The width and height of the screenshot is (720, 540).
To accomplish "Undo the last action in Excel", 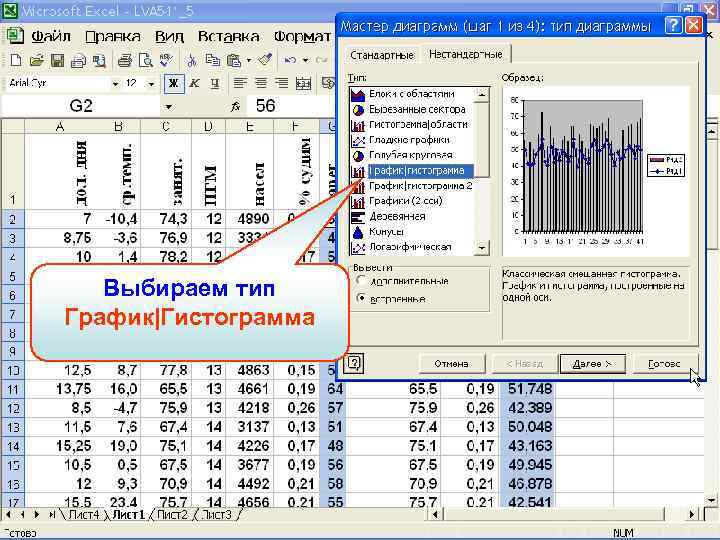I will coord(290,60).
